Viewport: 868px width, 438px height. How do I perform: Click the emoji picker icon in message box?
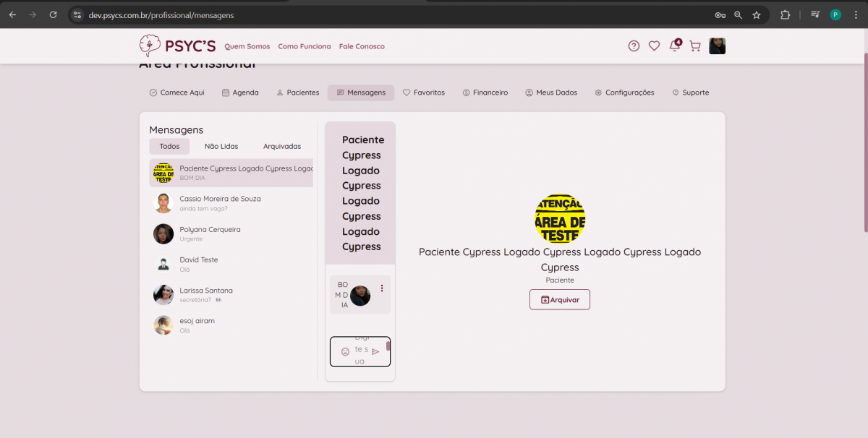click(345, 352)
